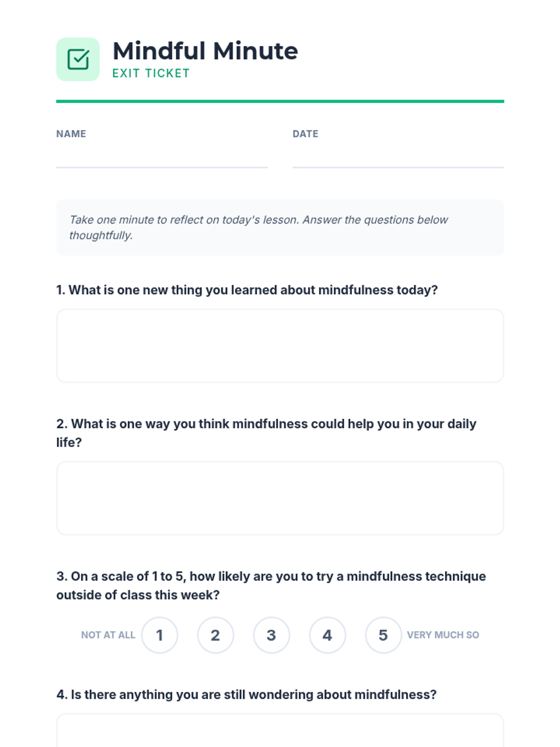Click the EXIT TICKET subtitle
Viewport: 560px width, 747px height.
pos(151,73)
